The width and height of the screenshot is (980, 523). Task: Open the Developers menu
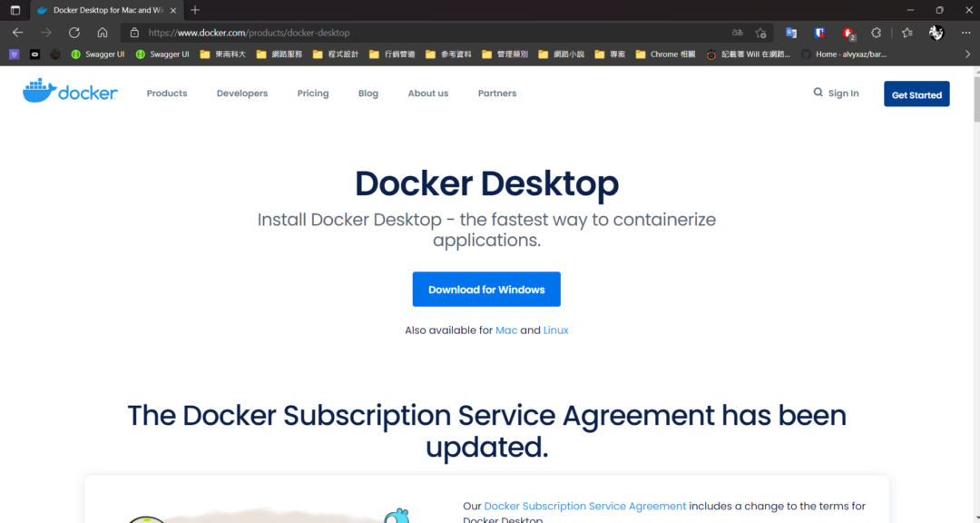pos(242,94)
